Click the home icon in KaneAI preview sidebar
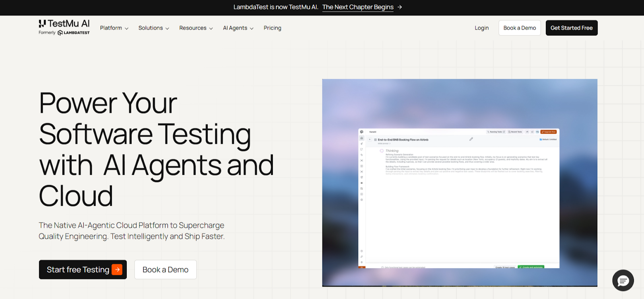644x299 pixels. pos(361,138)
